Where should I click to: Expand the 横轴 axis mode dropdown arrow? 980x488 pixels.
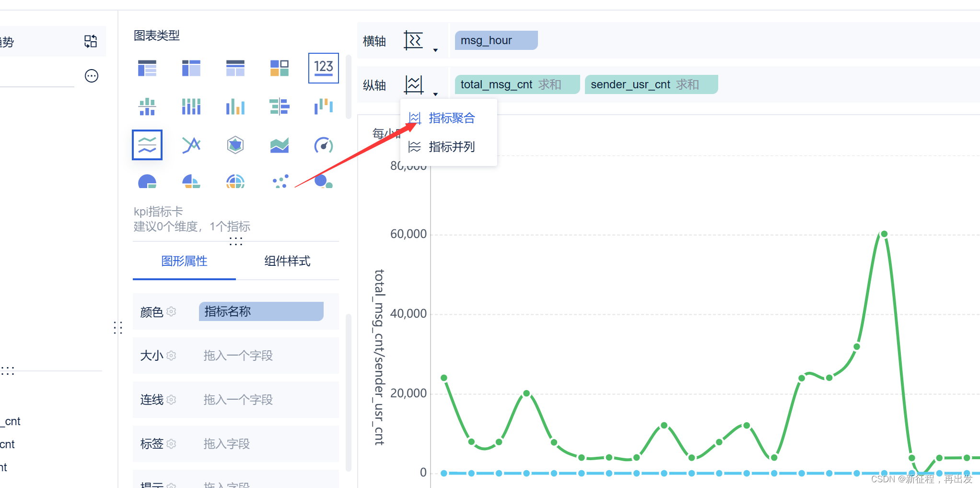[x=435, y=50]
